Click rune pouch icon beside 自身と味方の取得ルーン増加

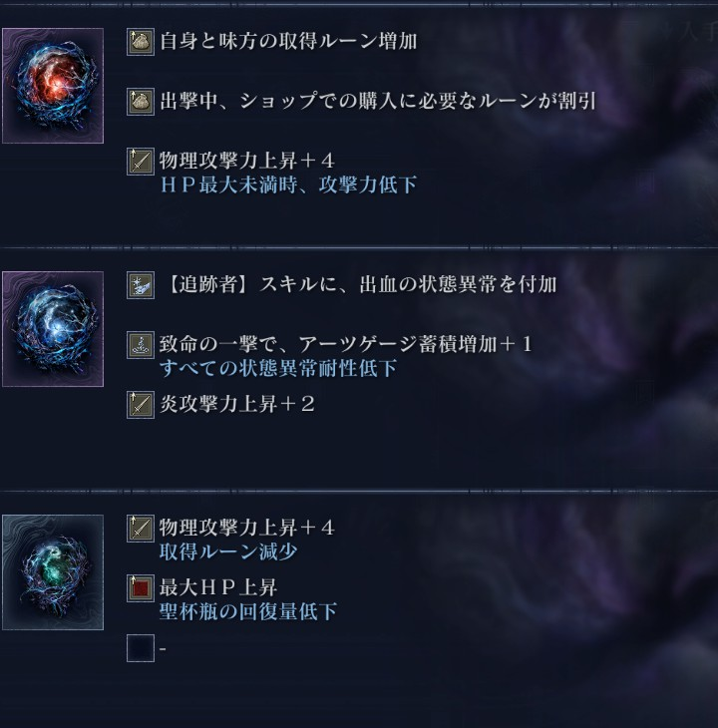click(141, 42)
